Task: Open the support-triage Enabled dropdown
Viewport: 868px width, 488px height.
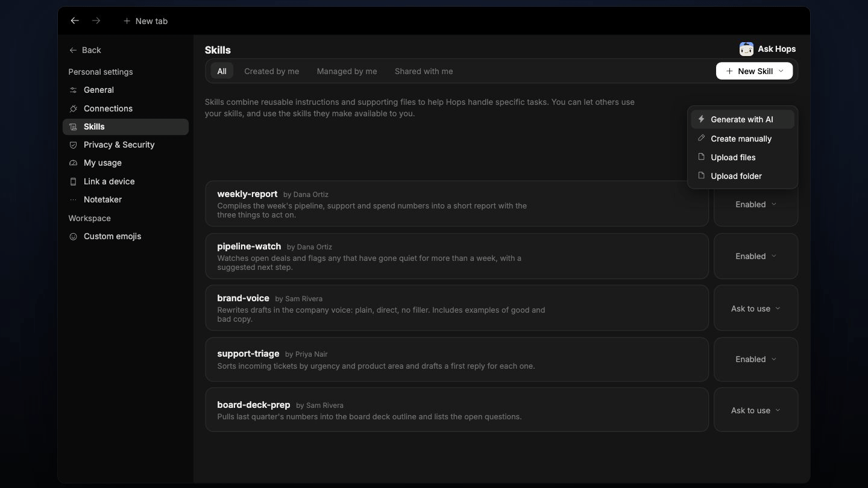Action: point(756,359)
